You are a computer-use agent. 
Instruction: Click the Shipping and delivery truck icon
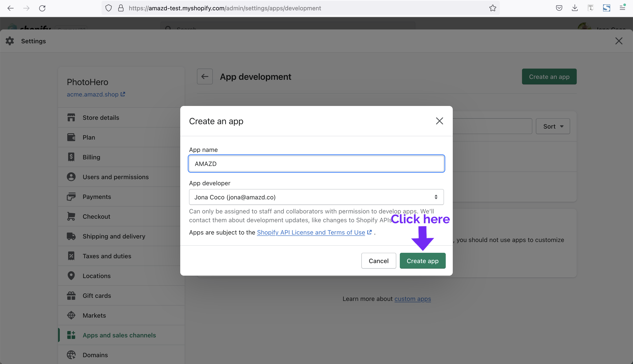tap(71, 236)
